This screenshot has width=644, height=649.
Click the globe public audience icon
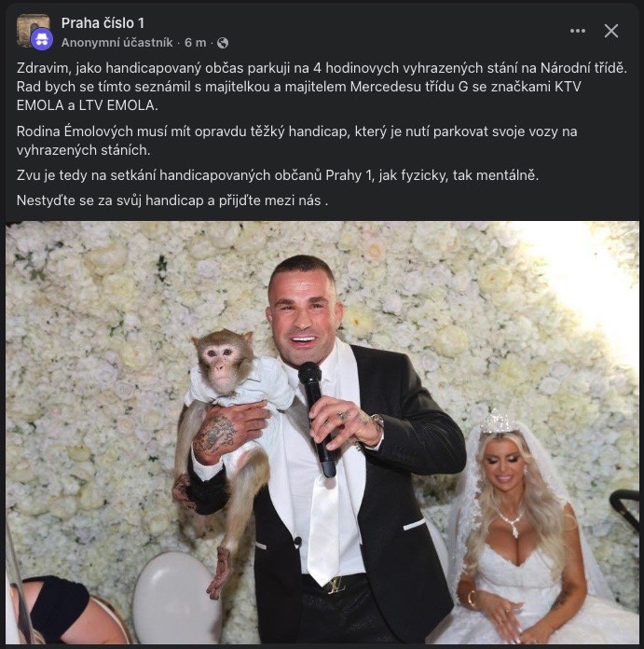[x=223, y=43]
